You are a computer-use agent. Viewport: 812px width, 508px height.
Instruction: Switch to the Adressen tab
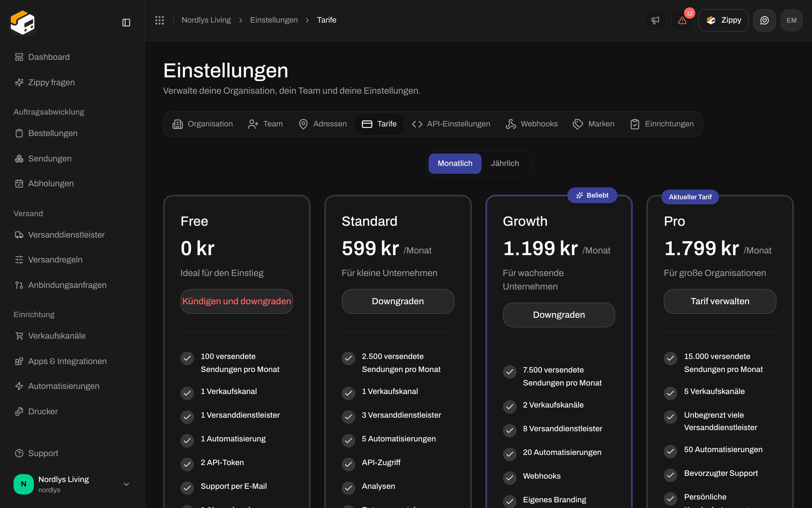tap(323, 124)
